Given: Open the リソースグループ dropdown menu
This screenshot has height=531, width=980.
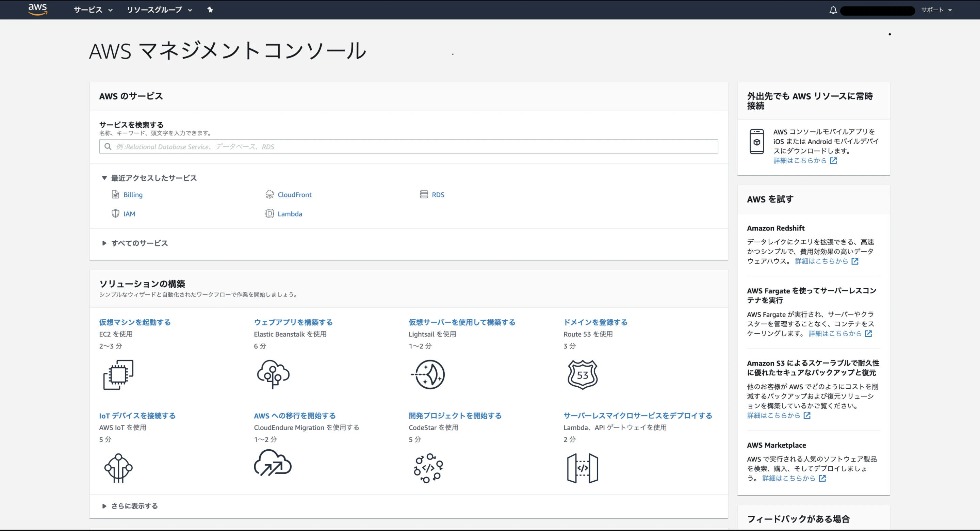Looking at the screenshot, I should pos(159,10).
